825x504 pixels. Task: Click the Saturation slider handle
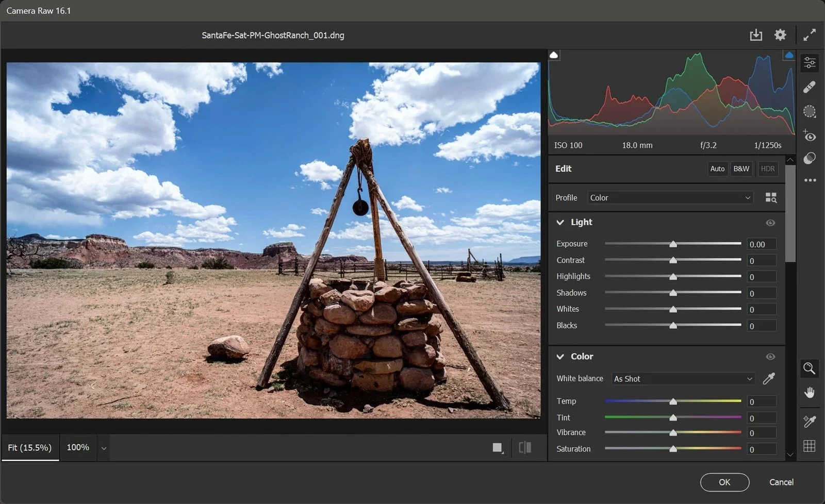[x=673, y=449]
